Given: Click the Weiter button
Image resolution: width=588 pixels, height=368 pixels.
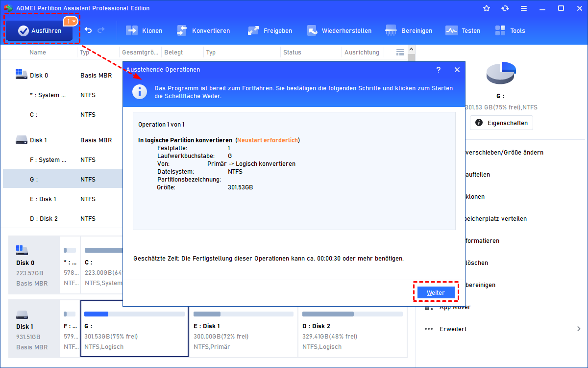Looking at the screenshot, I should (x=436, y=292).
